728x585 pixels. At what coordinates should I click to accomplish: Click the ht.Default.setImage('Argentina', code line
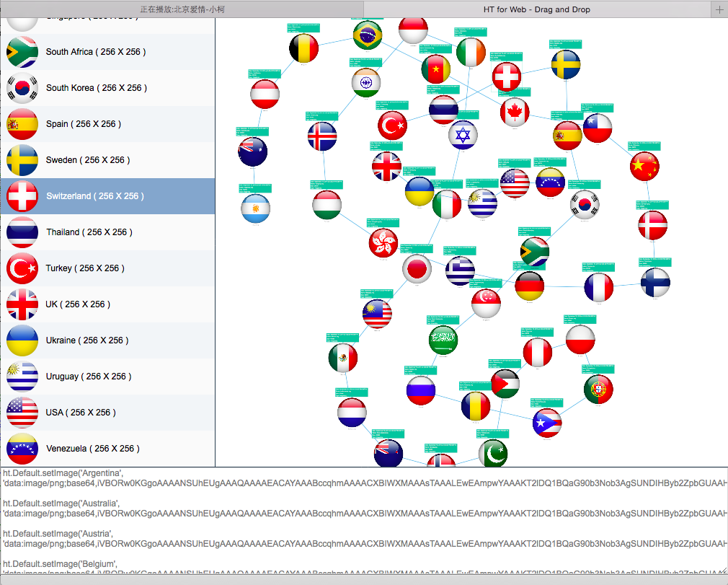point(63,473)
